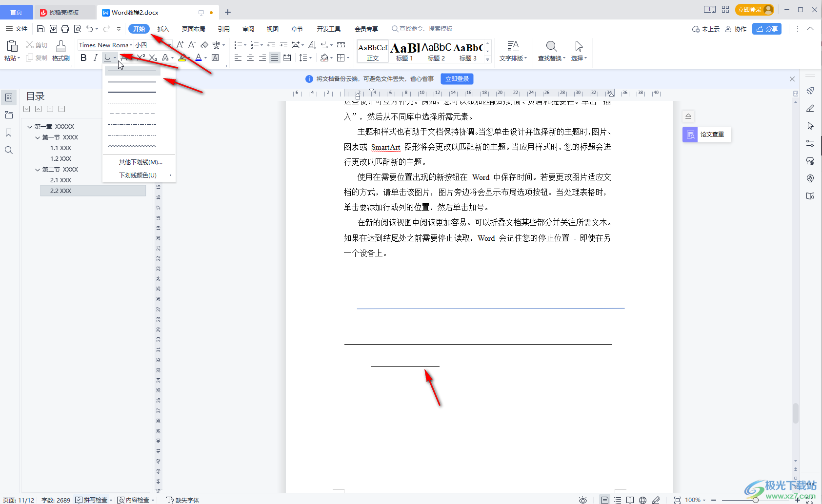The image size is (822, 504).
Task: Open the borders dropdown
Action: [x=348, y=58]
